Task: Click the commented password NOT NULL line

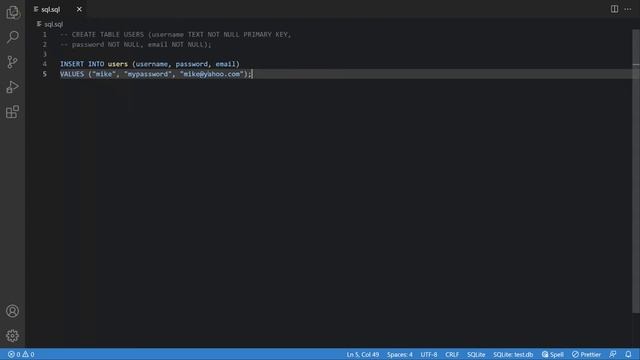Action: click(136, 44)
